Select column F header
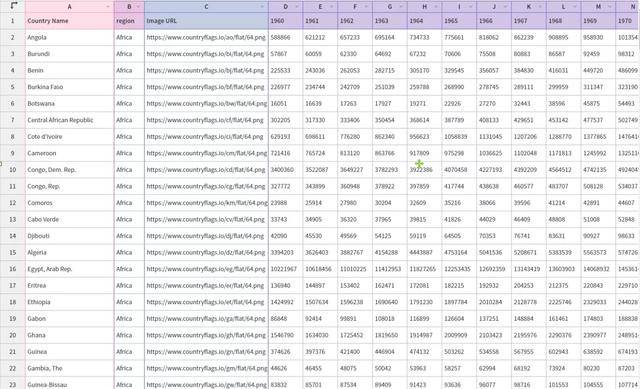 point(355,7)
